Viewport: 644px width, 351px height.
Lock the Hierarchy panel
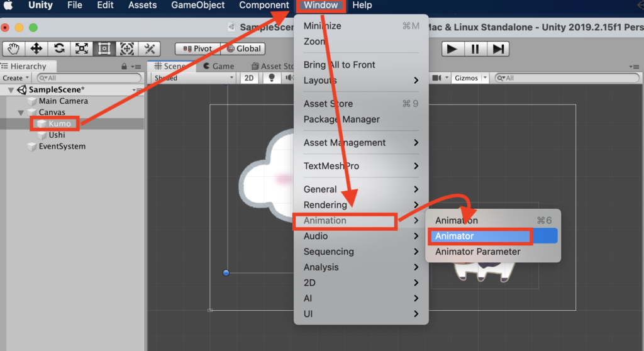[x=124, y=66]
